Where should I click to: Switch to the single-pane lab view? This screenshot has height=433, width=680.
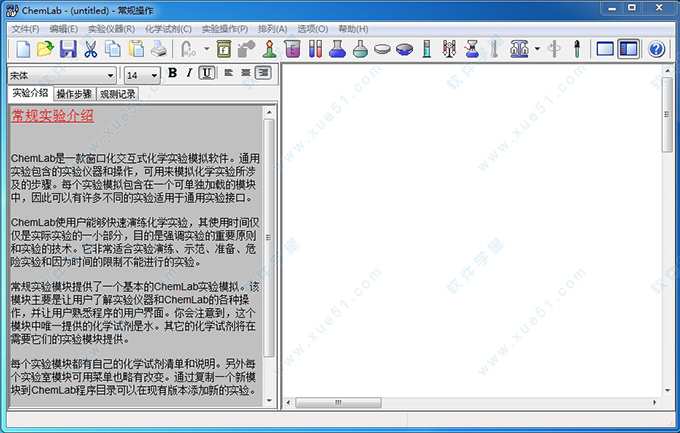pos(605,49)
